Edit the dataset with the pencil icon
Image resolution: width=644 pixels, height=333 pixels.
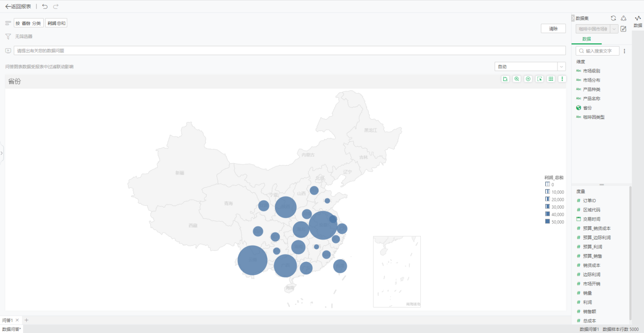(624, 29)
